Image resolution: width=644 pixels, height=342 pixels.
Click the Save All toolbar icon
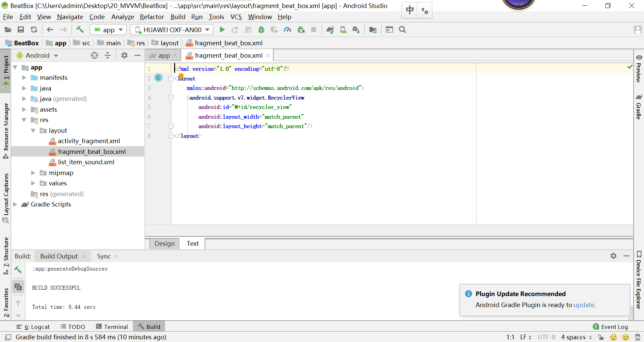click(x=21, y=30)
